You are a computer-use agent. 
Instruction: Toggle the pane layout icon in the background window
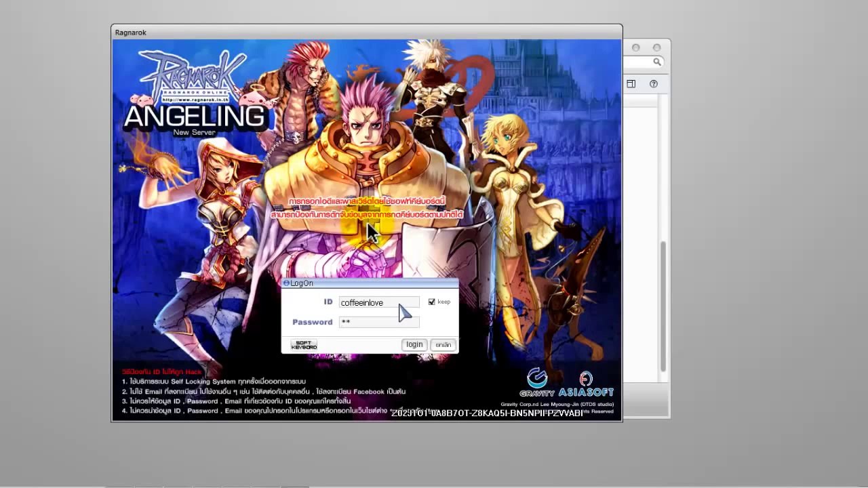pos(631,84)
